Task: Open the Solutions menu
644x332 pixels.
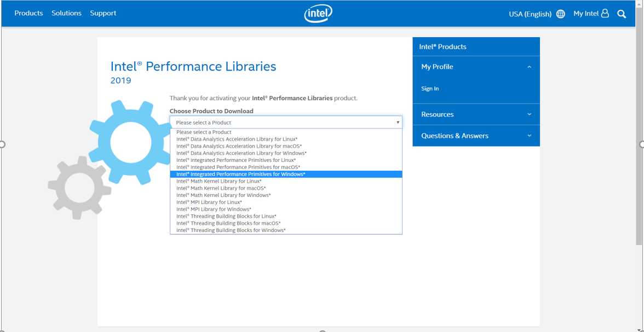Action: point(67,13)
